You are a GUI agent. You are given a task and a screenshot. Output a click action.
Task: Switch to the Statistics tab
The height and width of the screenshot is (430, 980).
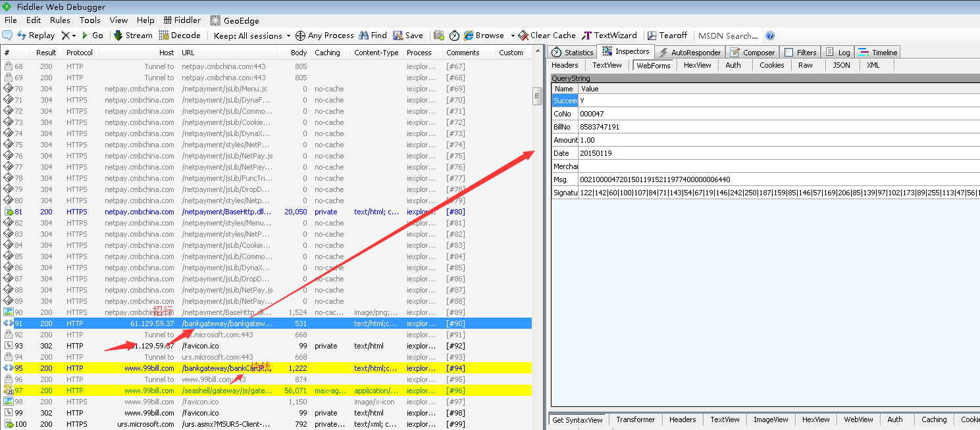click(x=573, y=52)
